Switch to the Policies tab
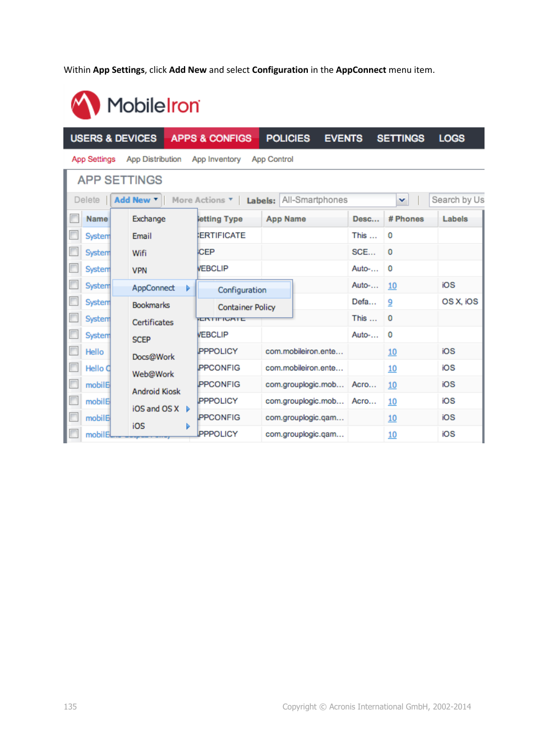 (x=288, y=138)
